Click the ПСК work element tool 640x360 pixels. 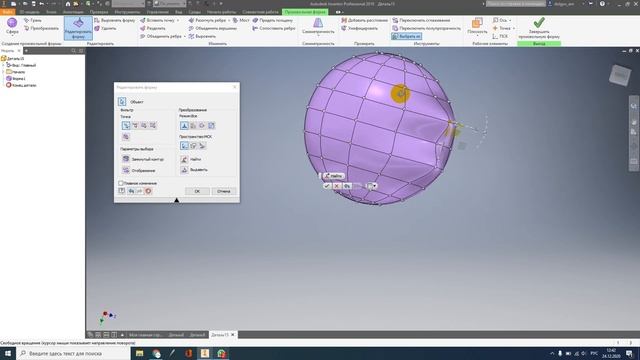(500, 36)
